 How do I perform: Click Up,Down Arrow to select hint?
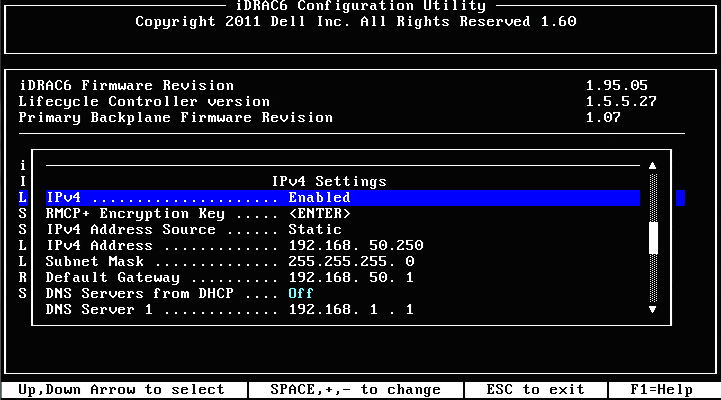121,390
